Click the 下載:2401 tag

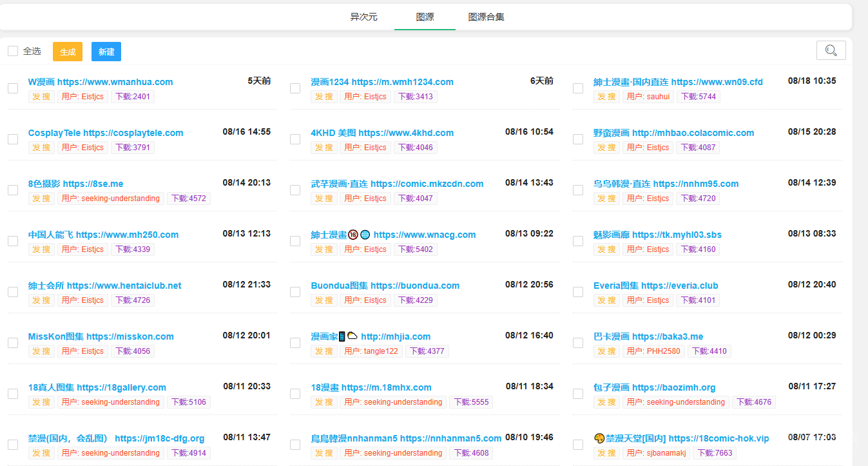click(x=133, y=97)
